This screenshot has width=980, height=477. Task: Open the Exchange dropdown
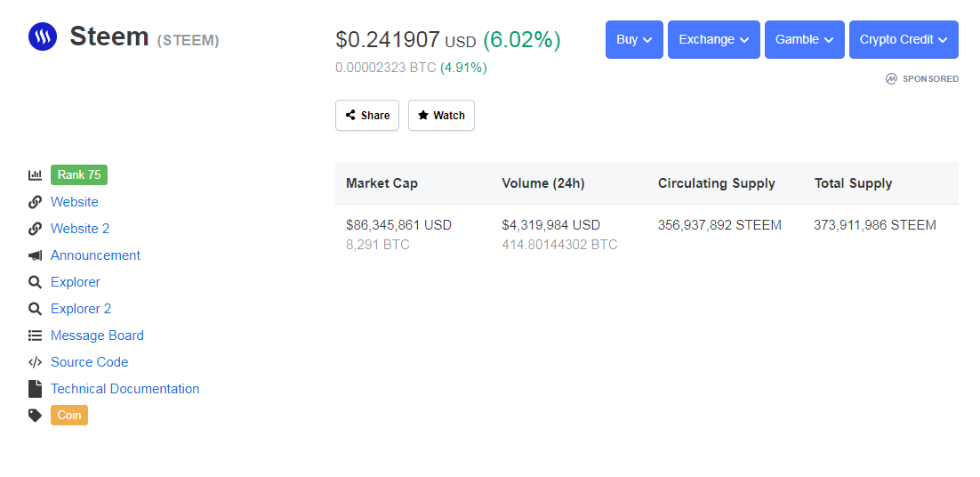point(714,39)
